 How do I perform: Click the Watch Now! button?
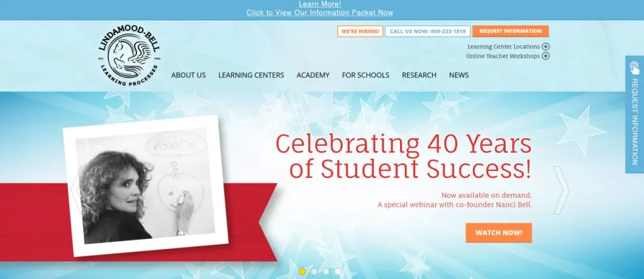click(499, 232)
